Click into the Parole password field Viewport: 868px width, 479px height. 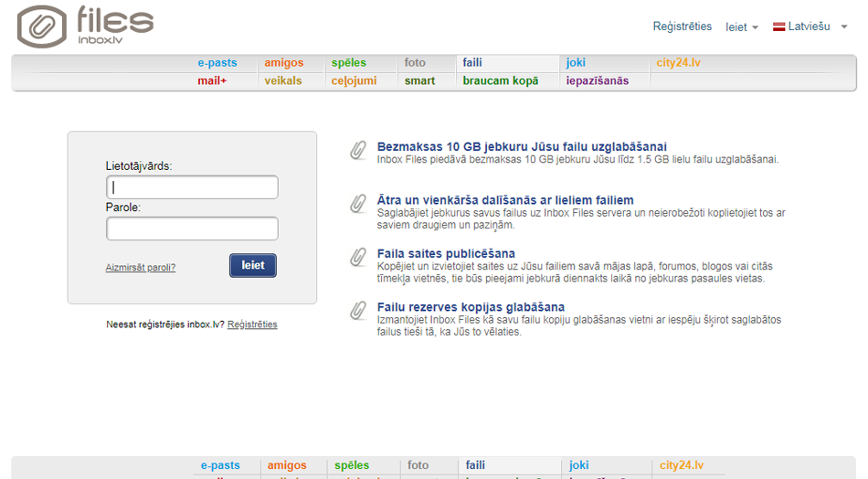[192, 229]
